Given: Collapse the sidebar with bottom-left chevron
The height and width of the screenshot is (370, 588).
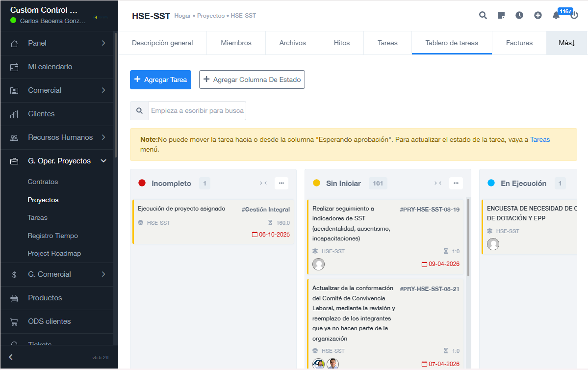Looking at the screenshot, I should [11, 357].
